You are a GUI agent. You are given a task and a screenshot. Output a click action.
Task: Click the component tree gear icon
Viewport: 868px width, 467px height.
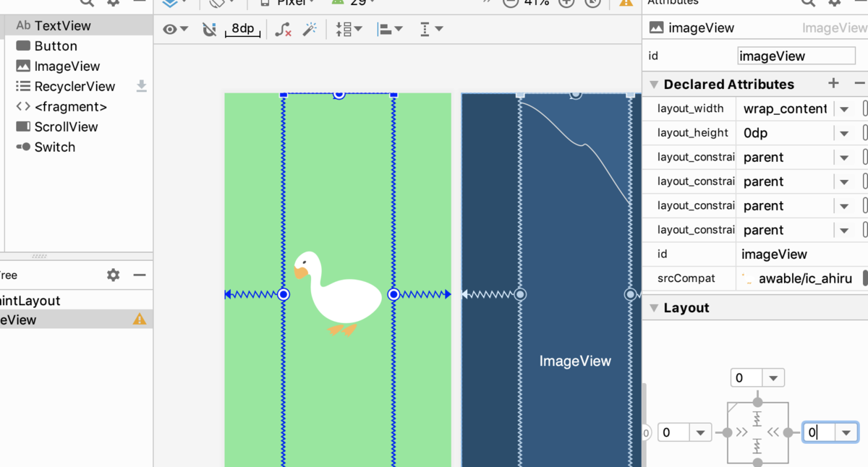click(x=114, y=275)
